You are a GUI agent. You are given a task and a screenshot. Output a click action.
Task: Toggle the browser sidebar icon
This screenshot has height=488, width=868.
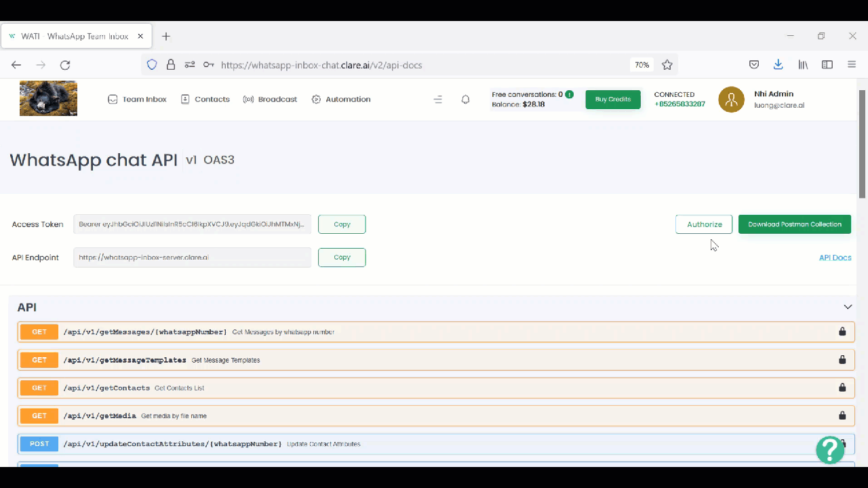827,65
